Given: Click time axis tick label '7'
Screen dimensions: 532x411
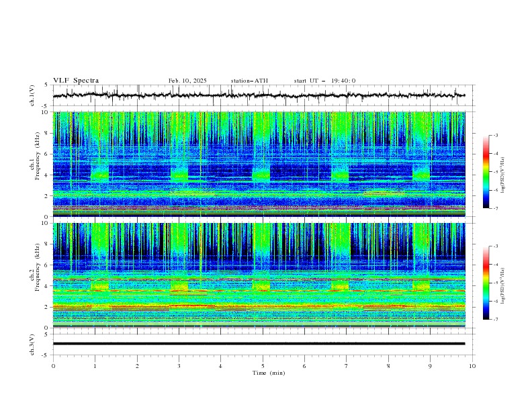Looking at the screenshot, I should click(x=347, y=366).
